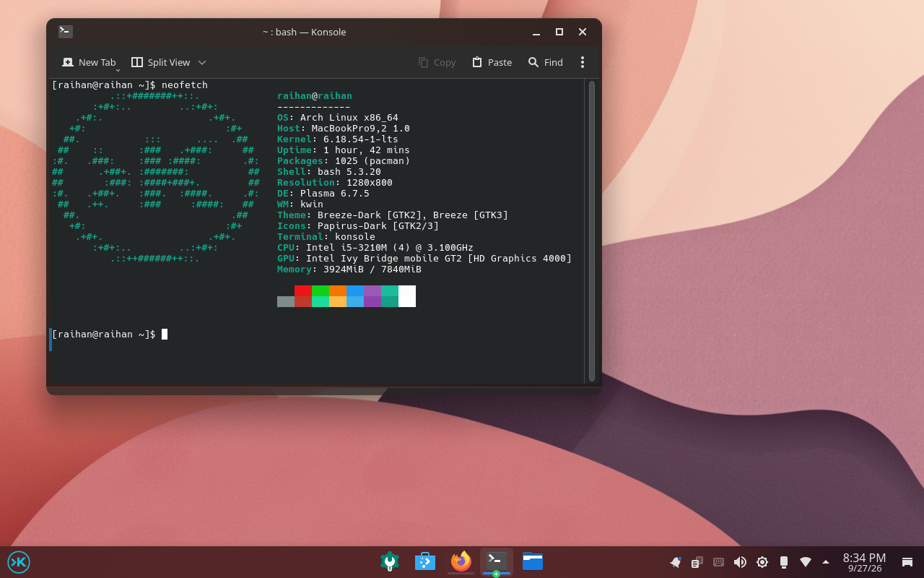Click the Konsole terminal scrollbar
The width and height of the screenshot is (924, 578).
point(592,231)
